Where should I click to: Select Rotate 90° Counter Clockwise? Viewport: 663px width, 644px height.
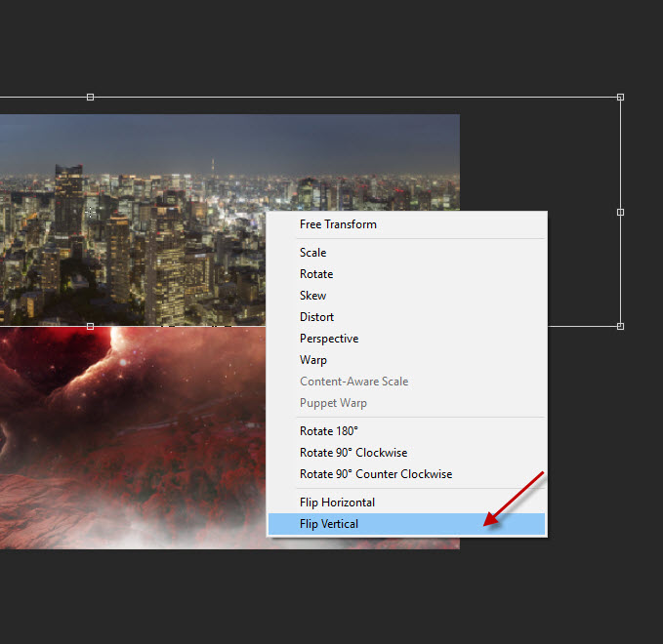376,474
